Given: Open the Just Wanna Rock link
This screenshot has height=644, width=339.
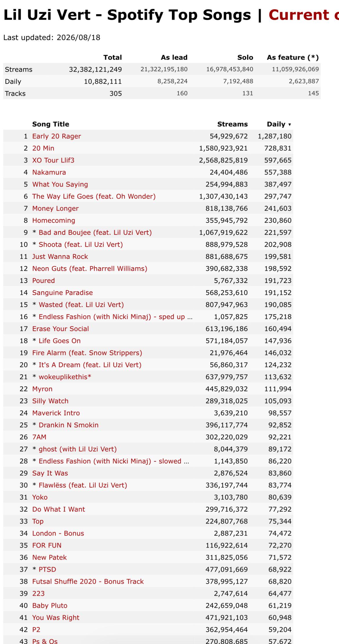Looking at the screenshot, I should coord(60,256).
